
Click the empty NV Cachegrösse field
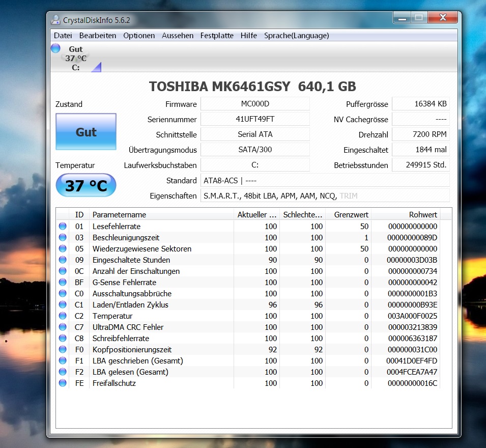(421, 119)
